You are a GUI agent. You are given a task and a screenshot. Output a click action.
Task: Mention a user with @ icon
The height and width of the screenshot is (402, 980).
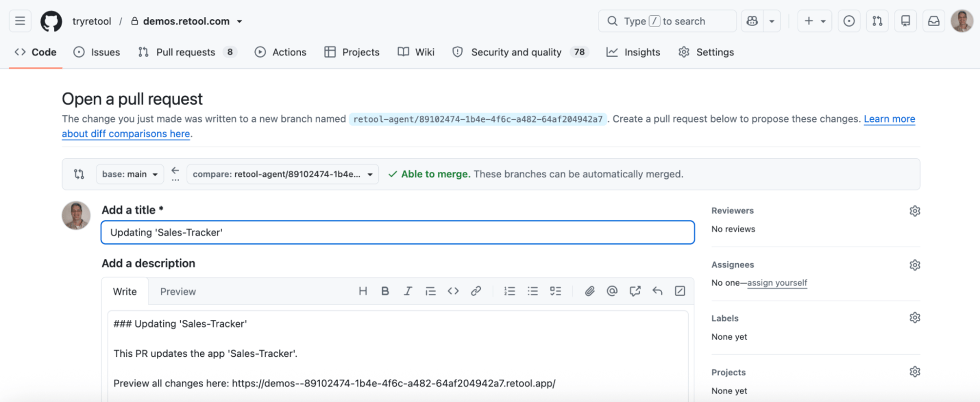coord(612,291)
